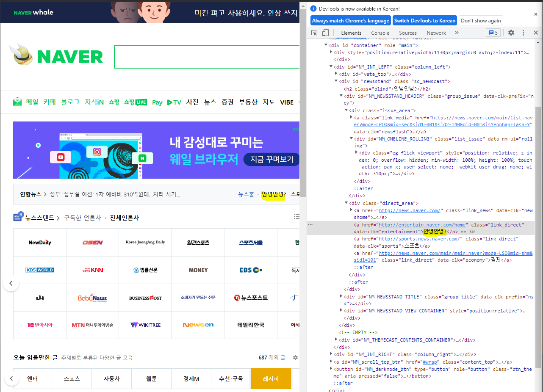543x392 pixels.
Task: Open MONEY press logo
Action: 198,270
